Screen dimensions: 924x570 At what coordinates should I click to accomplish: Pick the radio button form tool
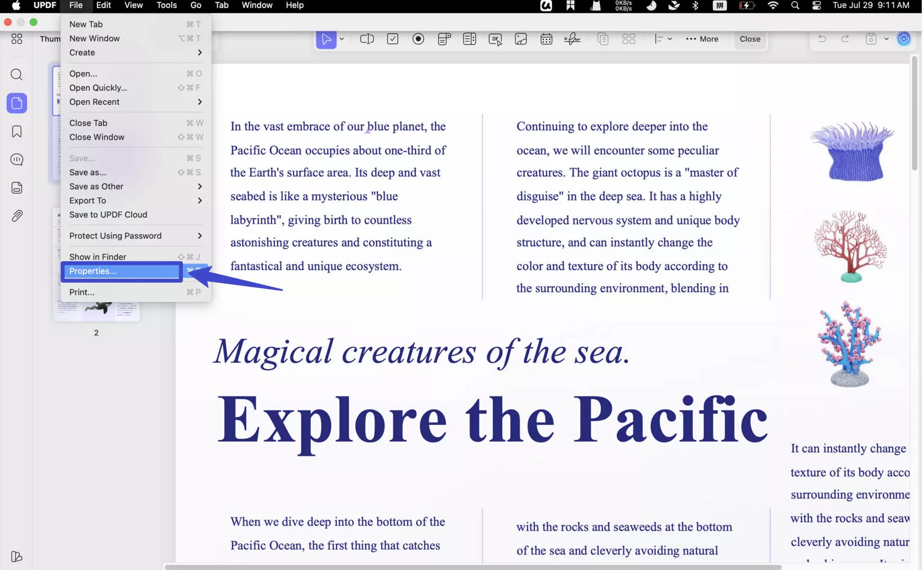point(418,39)
